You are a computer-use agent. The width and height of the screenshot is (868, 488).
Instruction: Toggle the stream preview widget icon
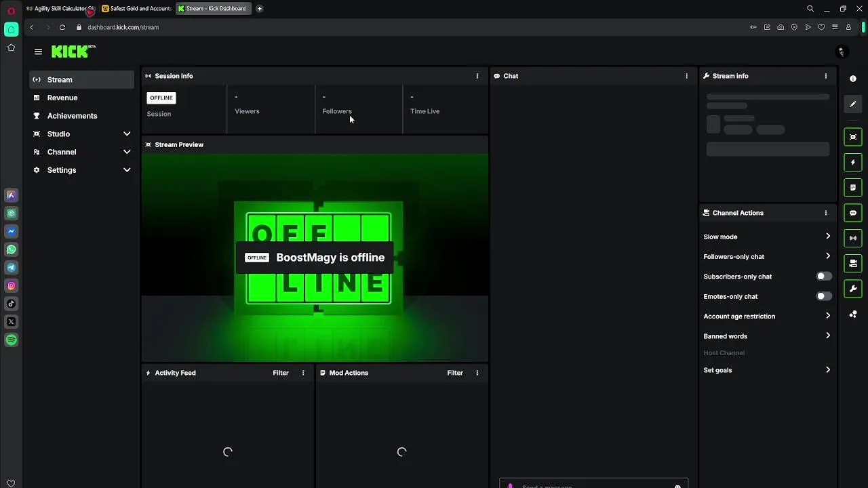tap(853, 137)
